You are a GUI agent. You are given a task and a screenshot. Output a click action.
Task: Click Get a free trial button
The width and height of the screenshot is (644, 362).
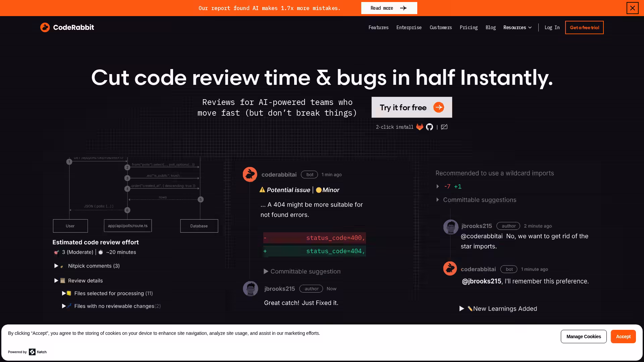pos(584,27)
